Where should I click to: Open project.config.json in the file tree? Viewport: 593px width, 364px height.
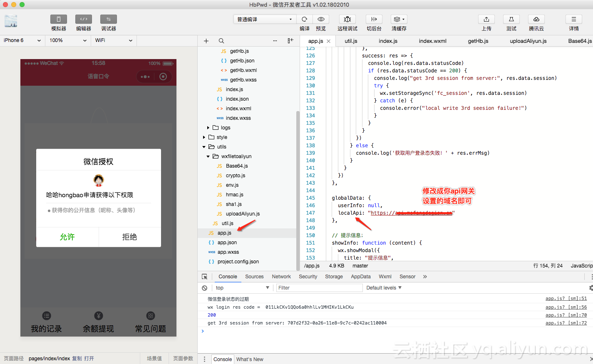click(x=238, y=262)
